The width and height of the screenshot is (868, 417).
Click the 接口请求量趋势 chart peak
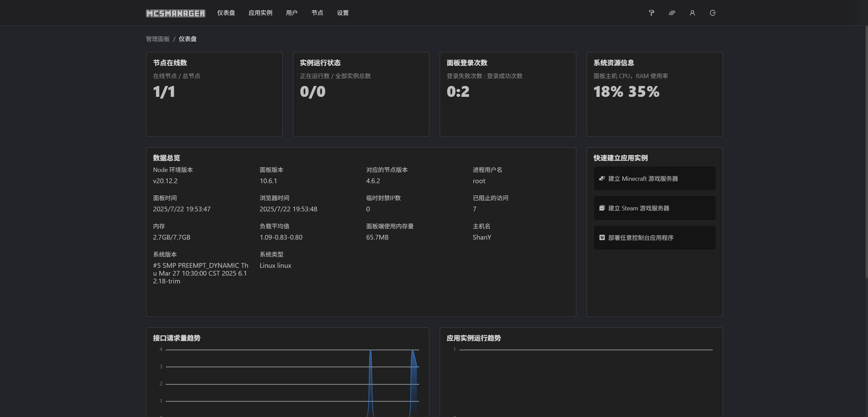tap(370, 352)
